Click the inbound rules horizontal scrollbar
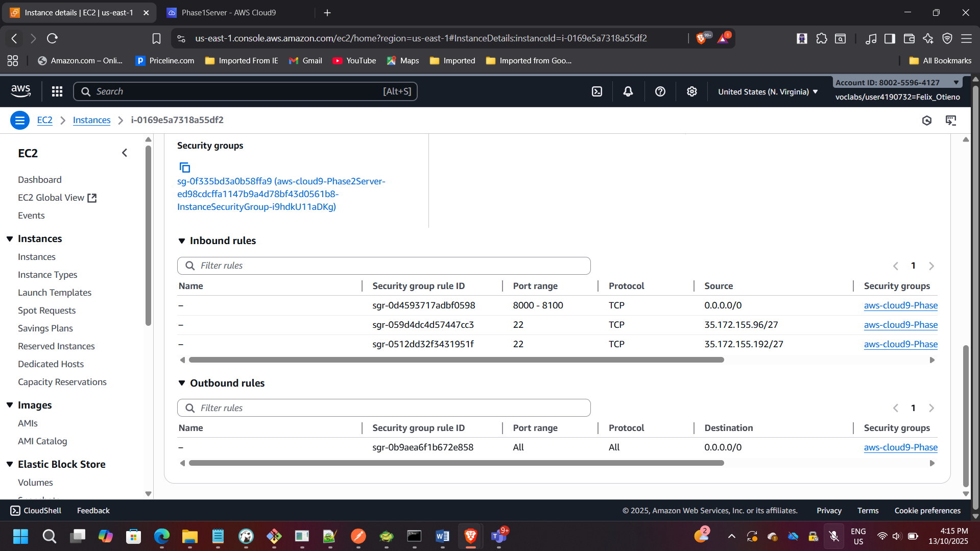 [x=456, y=360]
